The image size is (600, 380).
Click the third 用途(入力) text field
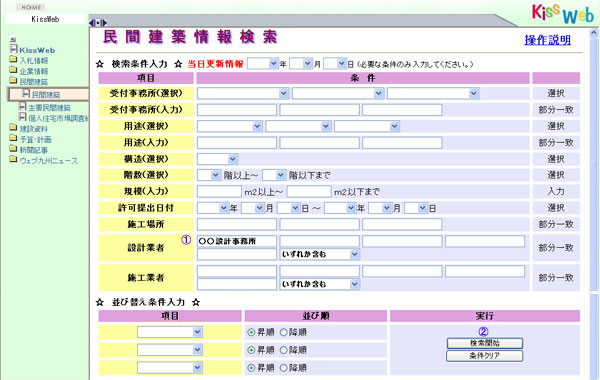click(402, 143)
